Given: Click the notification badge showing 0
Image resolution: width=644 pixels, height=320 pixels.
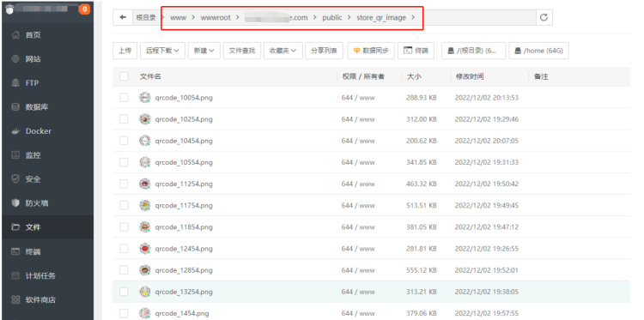Looking at the screenshot, I should pyautogui.click(x=84, y=9).
